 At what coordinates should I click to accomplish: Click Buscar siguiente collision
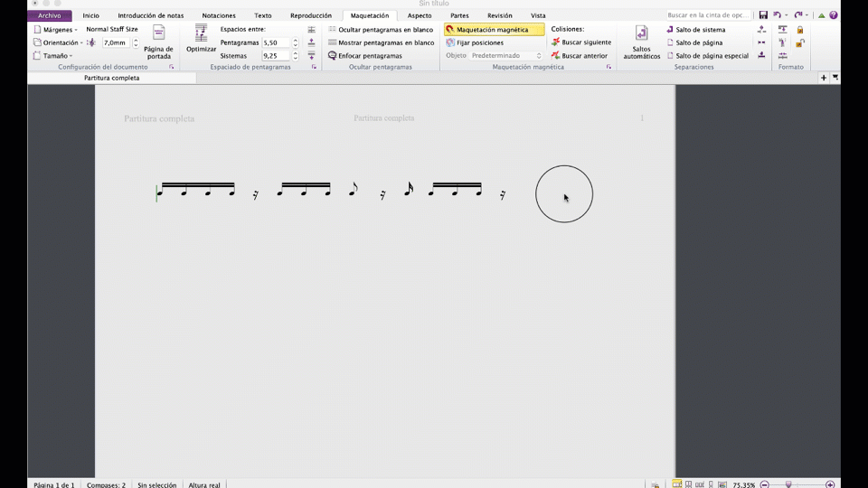tap(581, 42)
